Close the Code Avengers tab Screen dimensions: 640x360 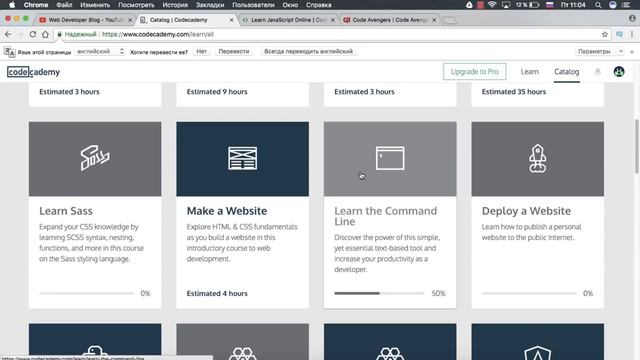coord(434,20)
